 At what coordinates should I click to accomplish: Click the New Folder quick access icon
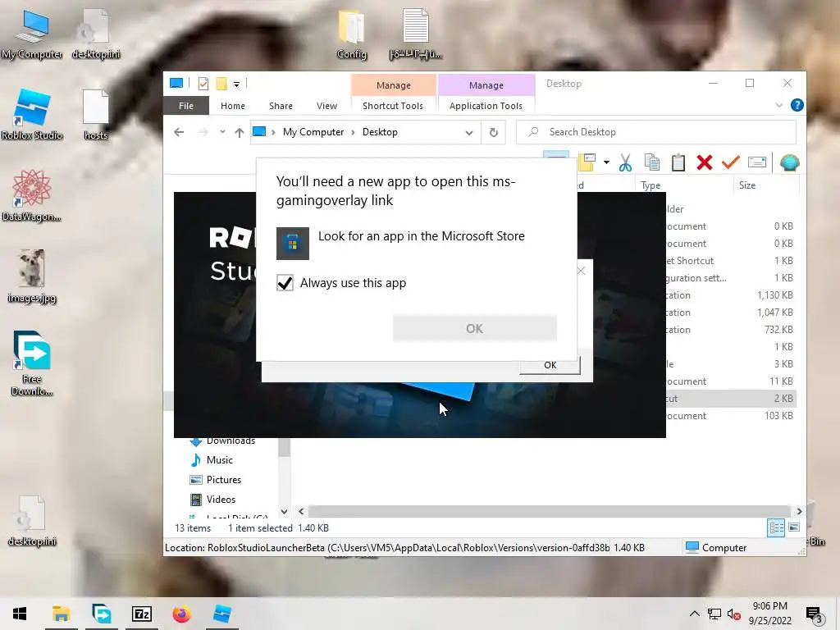coord(221,84)
